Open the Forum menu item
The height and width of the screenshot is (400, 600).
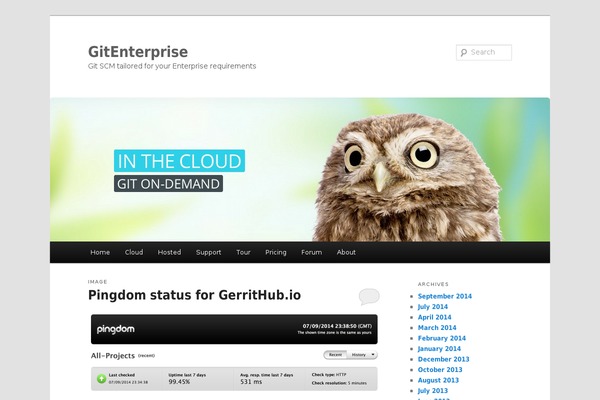[311, 252]
